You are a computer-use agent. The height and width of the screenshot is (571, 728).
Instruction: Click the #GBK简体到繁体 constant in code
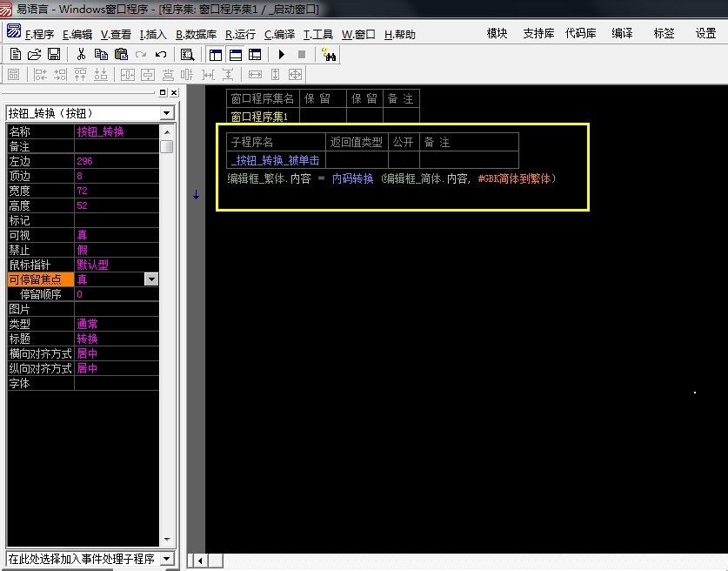(x=514, y=178)
